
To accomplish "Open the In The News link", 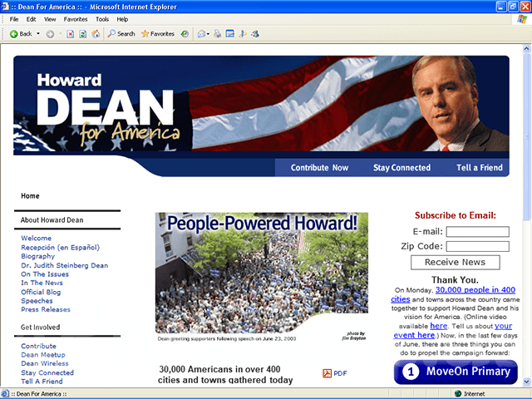I will pyautogui.click(x=42, y=283).
